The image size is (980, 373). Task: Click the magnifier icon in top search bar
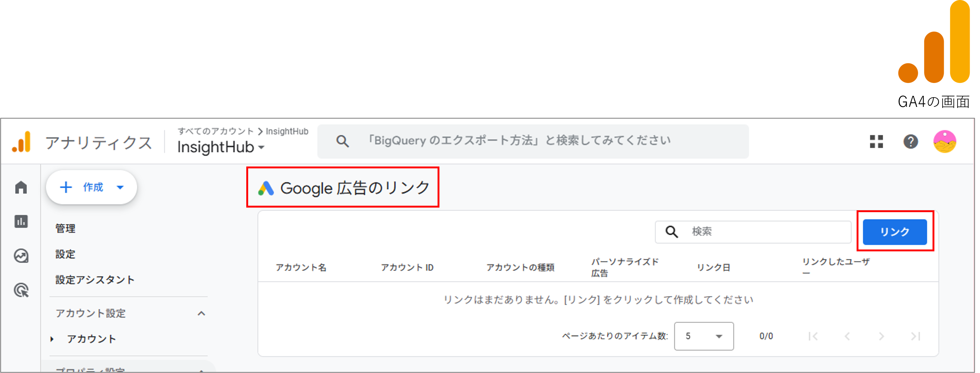point(342,141)
